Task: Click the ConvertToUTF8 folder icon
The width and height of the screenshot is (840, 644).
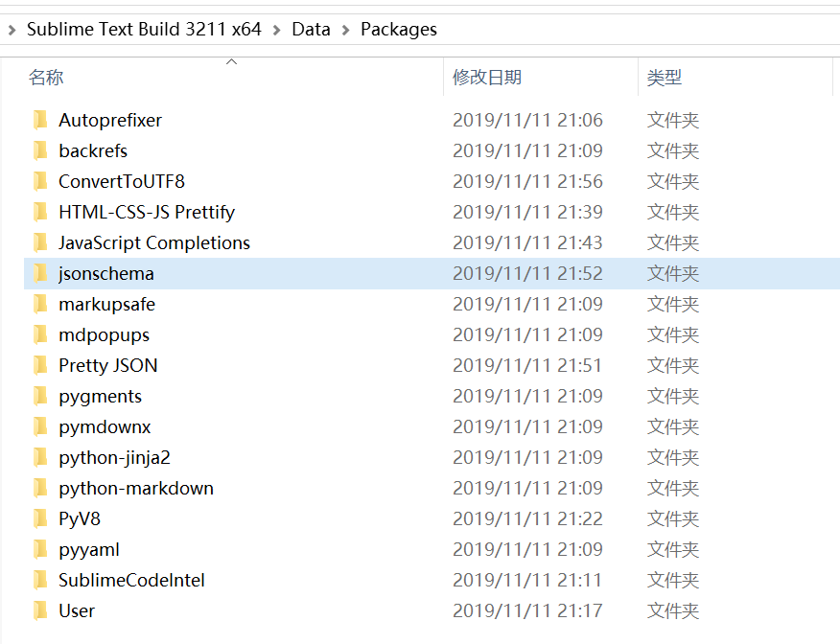Action: coord(40,181)
